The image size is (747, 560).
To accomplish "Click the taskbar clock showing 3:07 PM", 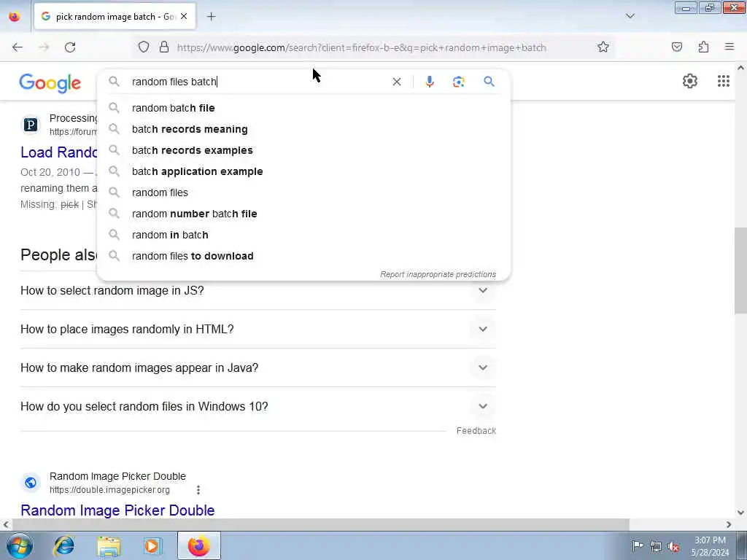I will pyautogui.click(x=711, y=546).
